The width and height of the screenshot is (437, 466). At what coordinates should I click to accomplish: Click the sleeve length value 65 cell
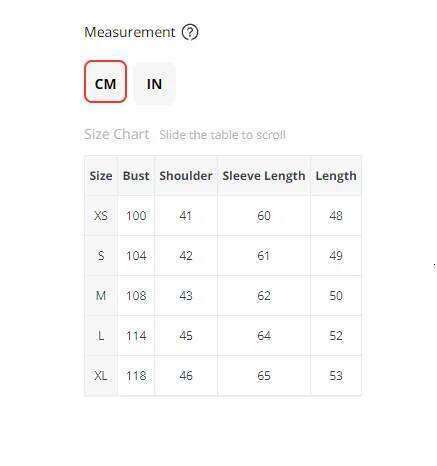pos(264,376)
